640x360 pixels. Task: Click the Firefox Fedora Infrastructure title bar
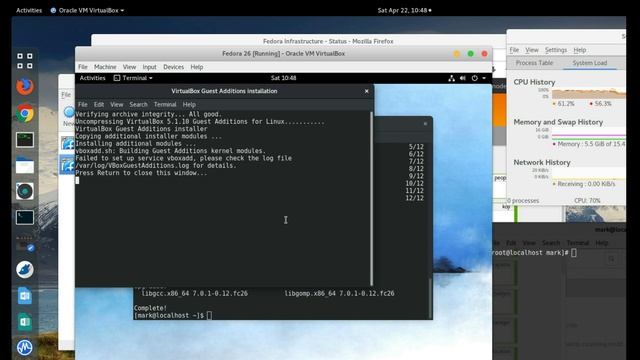(x=328, y=41)
